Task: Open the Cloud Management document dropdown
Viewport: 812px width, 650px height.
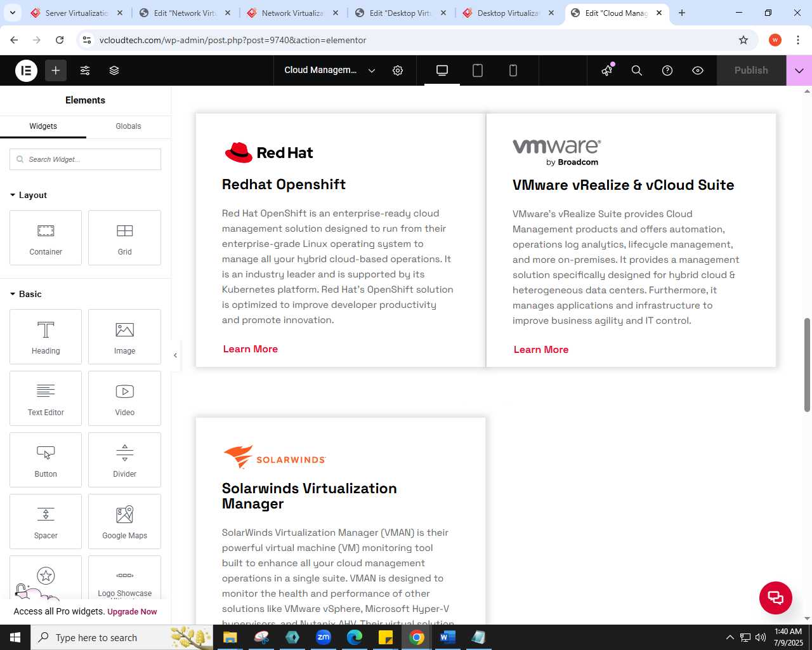Action: point(330,70)
